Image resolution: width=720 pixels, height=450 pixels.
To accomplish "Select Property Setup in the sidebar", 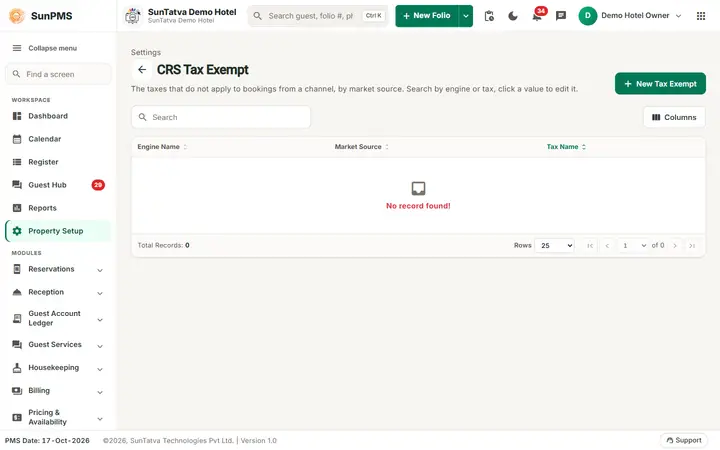I will [x=58, y=231].
